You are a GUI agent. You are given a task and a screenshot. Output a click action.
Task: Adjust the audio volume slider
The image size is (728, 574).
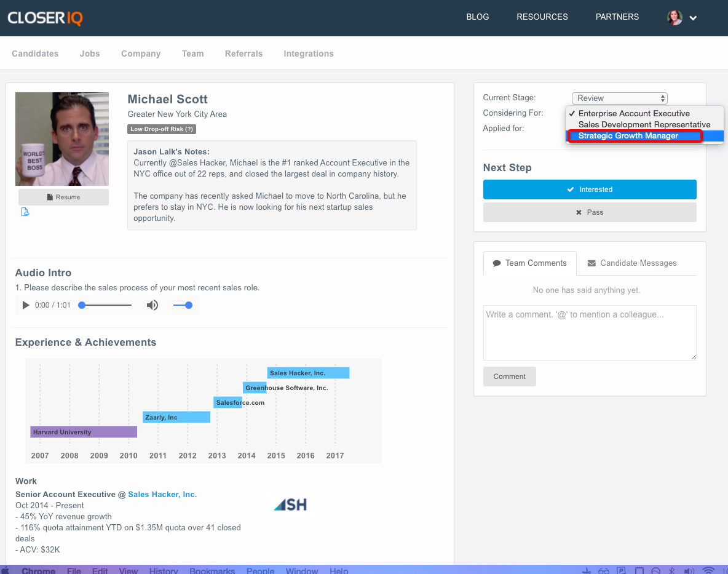[x=183, y=305]
